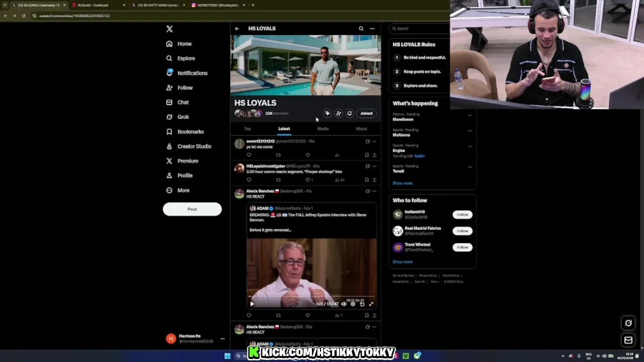Open Harrison Hs account menu
The image size is (644, 362).
pyautogui.click(x=196, y=338)
